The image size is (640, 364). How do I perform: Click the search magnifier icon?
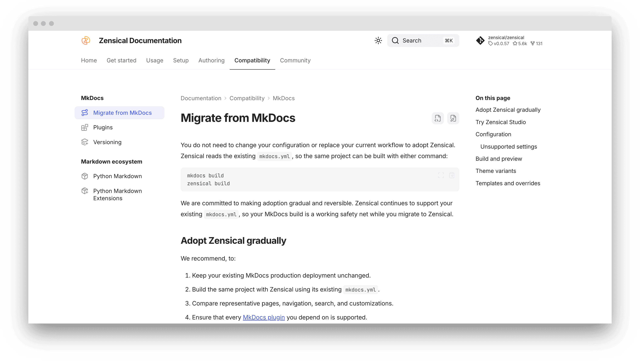395,40
